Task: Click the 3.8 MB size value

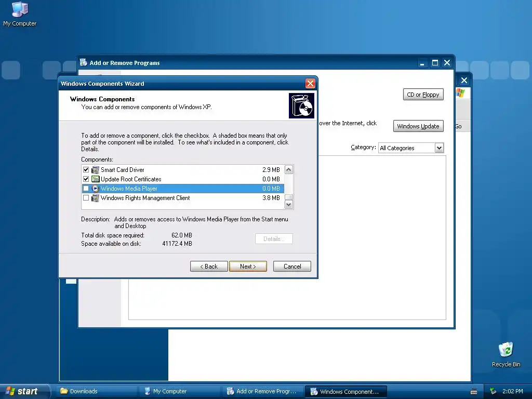Action: coord(271,198)
